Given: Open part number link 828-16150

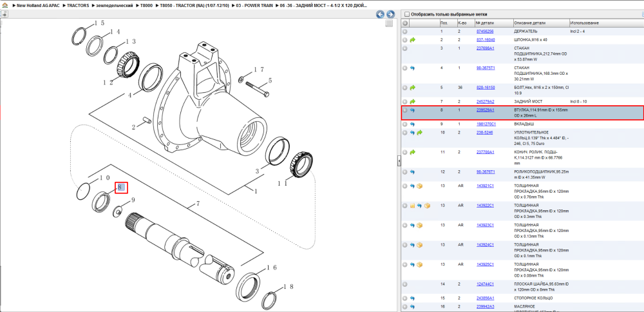Looking at the screenshot, I should pos(486,88).
